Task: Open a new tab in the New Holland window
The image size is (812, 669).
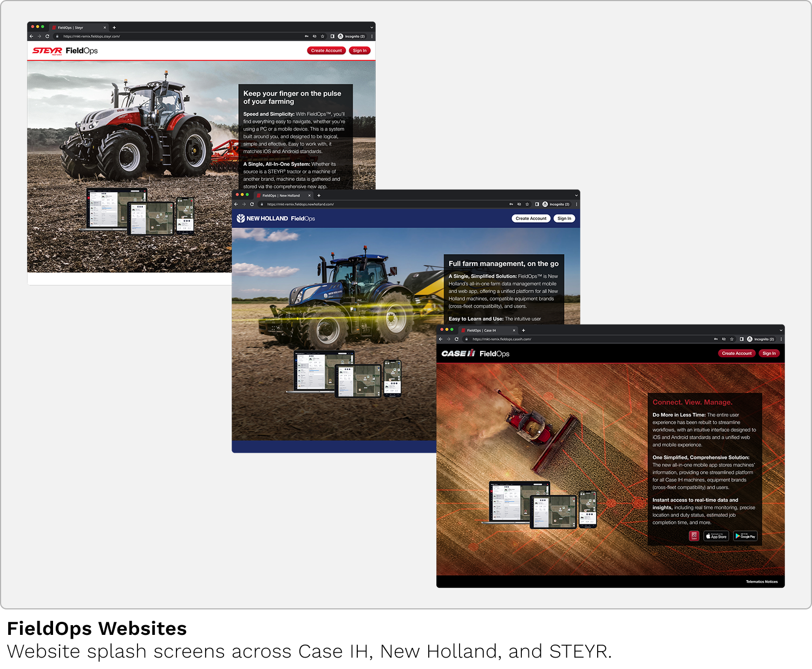Action: pyautogui.click(x=319, y=196)
